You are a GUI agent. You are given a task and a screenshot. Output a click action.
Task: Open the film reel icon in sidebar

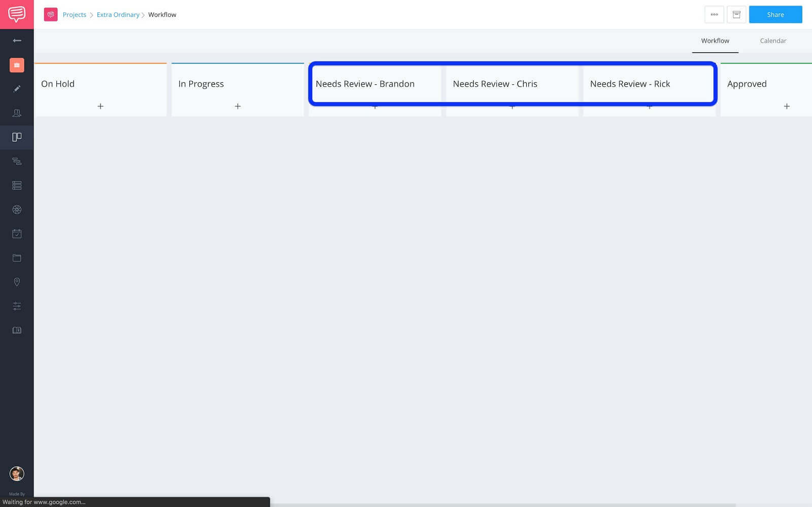pyautogui.click(x=17, y=210)
